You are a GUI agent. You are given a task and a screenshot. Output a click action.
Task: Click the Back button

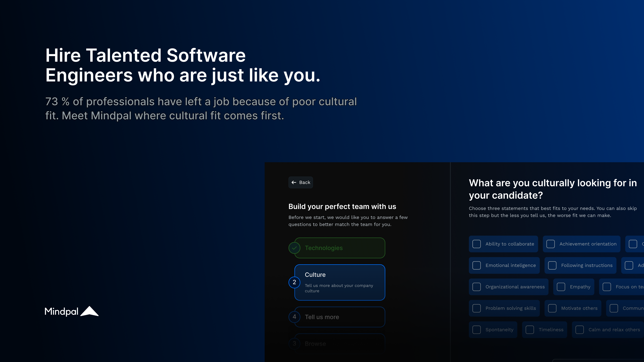pyautogui.click(x=301, y=182)
